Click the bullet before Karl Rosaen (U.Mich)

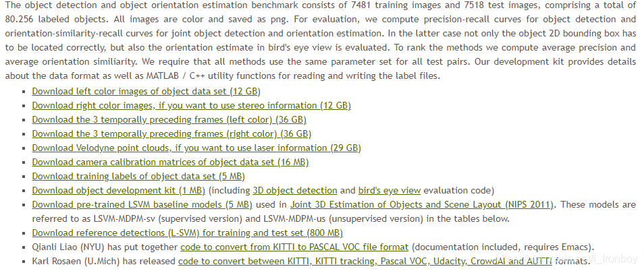25,262
